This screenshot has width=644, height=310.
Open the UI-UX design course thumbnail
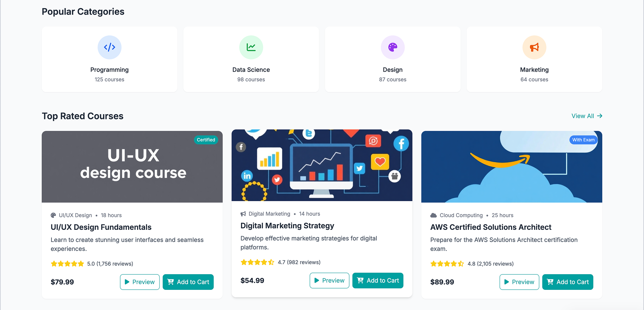132,167
